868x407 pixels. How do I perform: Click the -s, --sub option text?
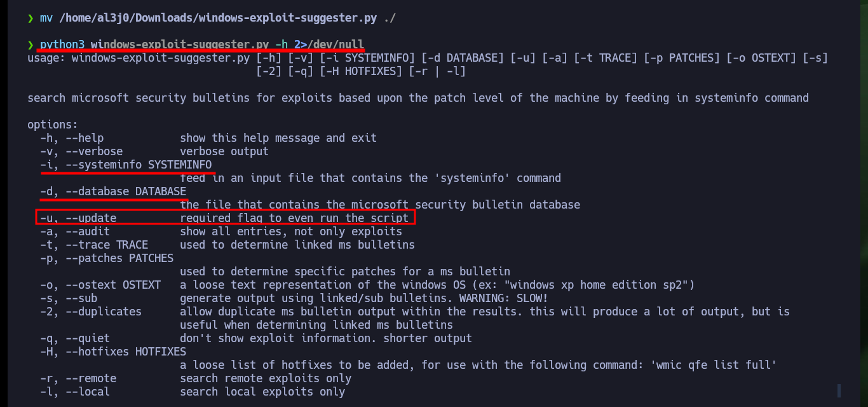[69, 298]
